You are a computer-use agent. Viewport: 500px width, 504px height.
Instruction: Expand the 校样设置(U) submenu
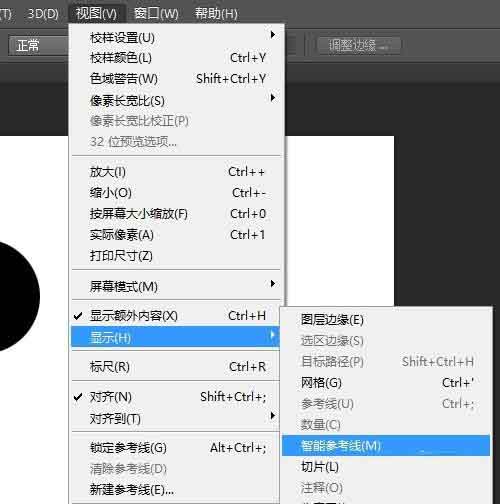[x=176, y=37]
